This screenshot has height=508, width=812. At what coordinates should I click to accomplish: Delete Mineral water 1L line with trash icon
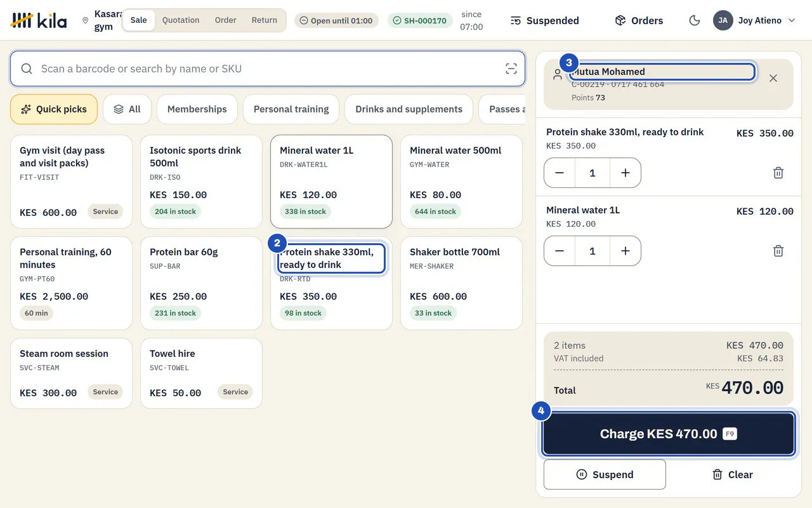coord(778,251)
